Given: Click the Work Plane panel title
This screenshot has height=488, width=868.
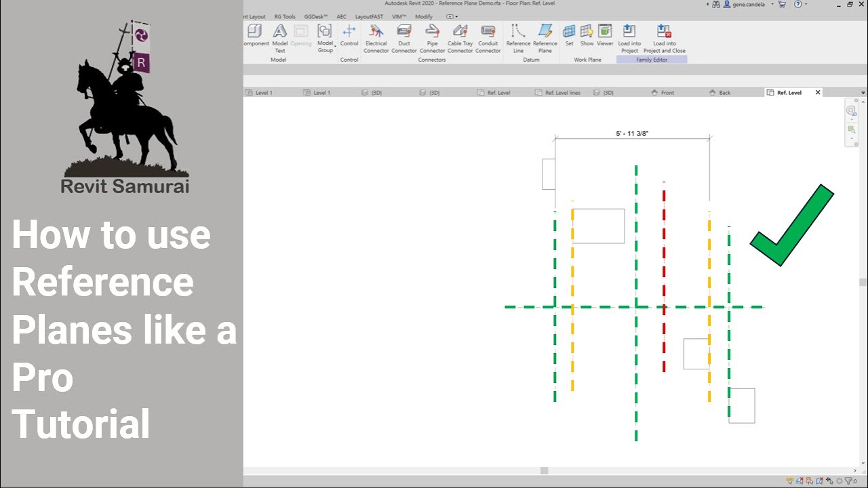Looking at the screenshot, I should pos(588,60).
